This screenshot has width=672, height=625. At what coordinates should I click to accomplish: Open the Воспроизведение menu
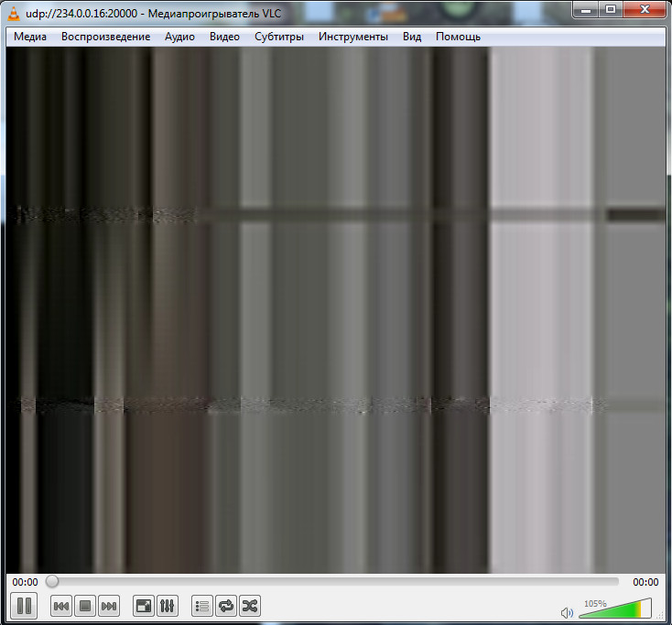coord(105,37)
